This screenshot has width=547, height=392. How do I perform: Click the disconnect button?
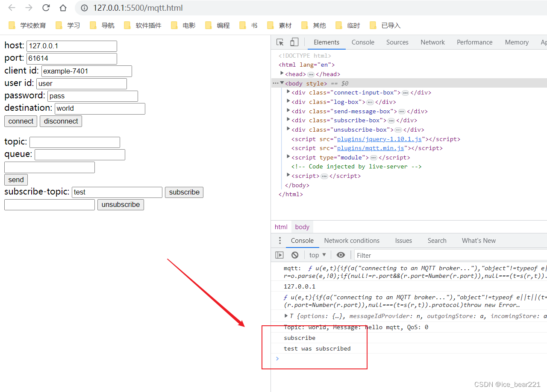[x=61, y=121]
